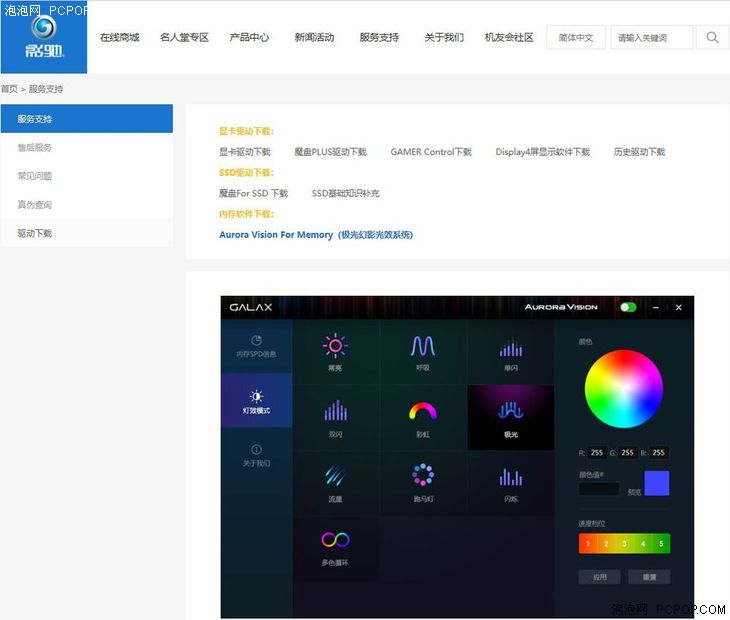Click the 应用 apply button
730x620 pixels.
coord(600,577)
